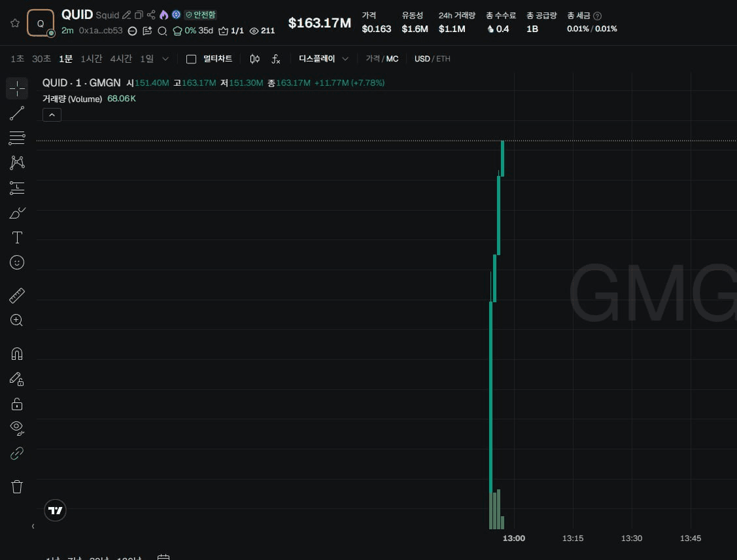
Task: Switch chart to 가격 price mode
Action: pos(373,59)
